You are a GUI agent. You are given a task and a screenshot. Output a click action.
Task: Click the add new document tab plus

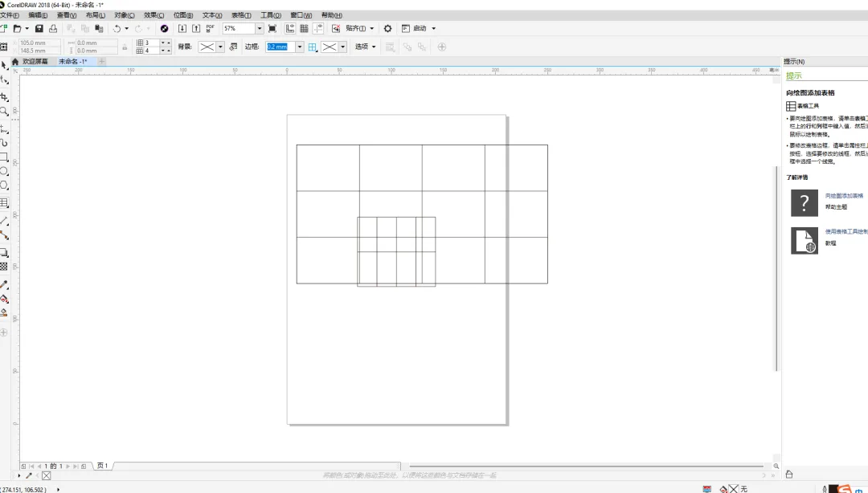click(102, 61)
